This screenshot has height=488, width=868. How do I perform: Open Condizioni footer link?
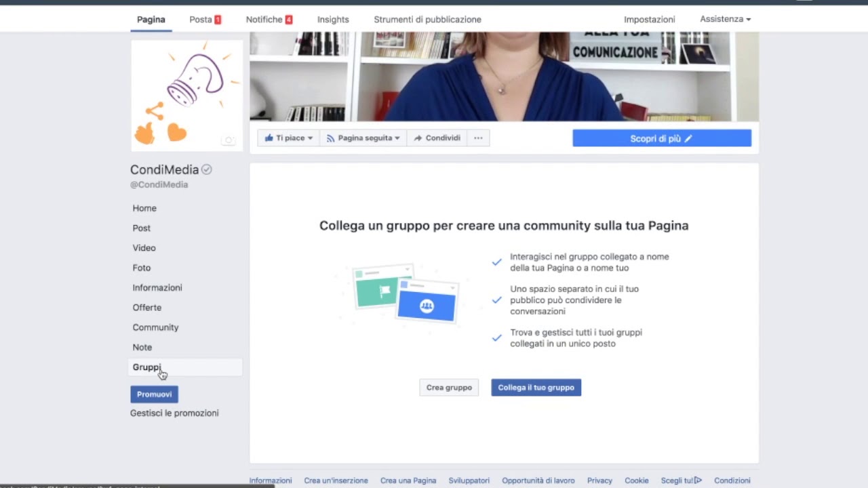732,481
